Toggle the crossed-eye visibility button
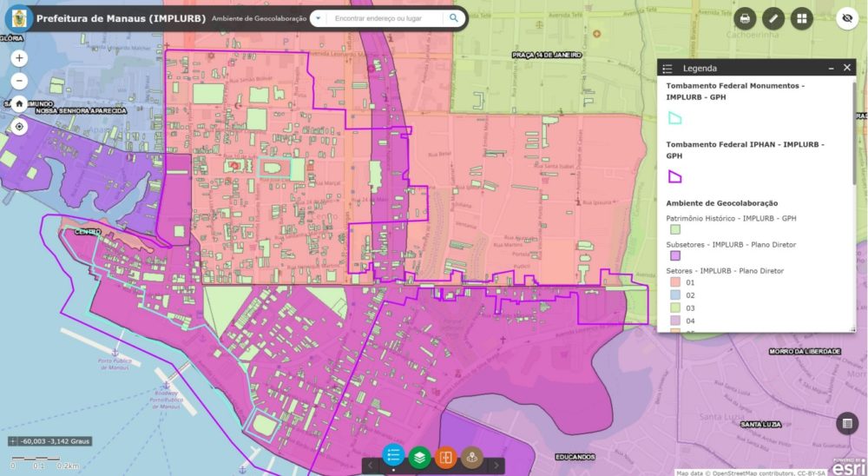The width and height of the screenshot is (868, 476). tap(847, 18)
